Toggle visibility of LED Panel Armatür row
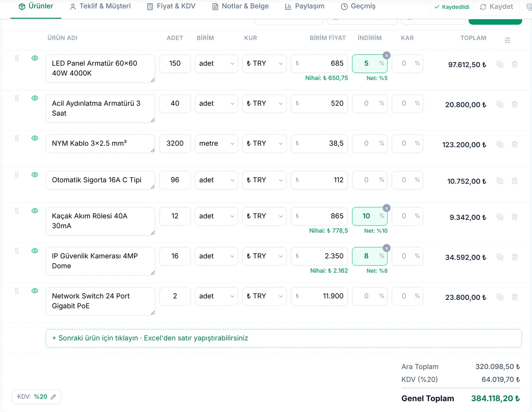 coord(35,58)
